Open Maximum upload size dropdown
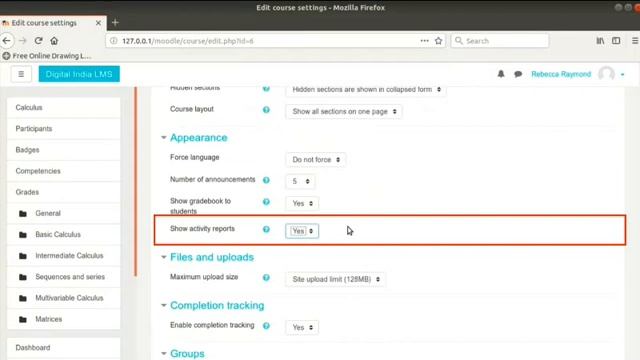Viewport: 640px width, 360px height. click(336, 279)
